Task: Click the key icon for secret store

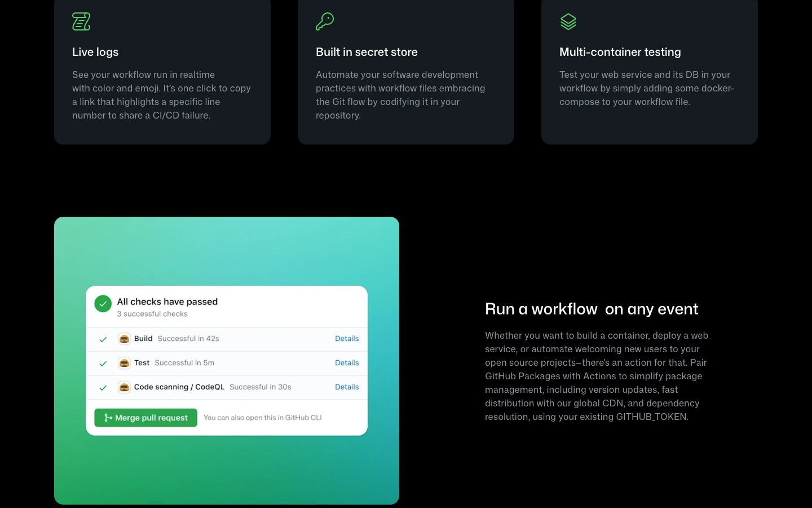Action: tap(325, 21)
